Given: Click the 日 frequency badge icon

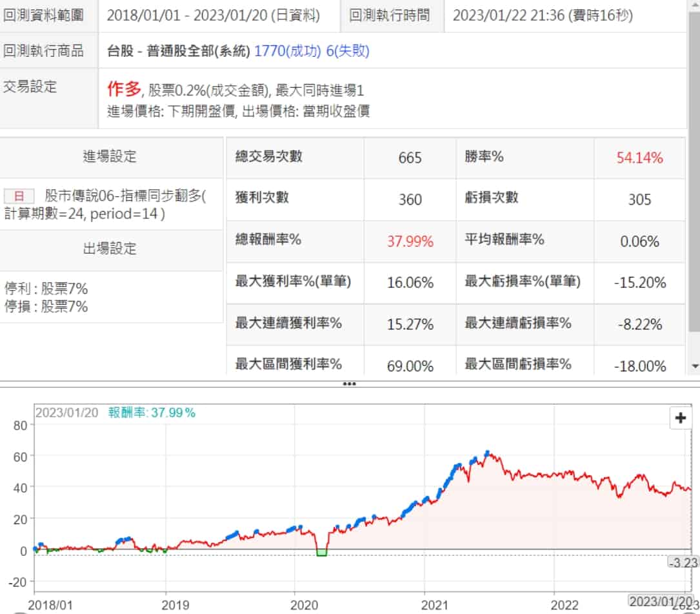Looking at the screenshot, I should click(x=19, y=196).
